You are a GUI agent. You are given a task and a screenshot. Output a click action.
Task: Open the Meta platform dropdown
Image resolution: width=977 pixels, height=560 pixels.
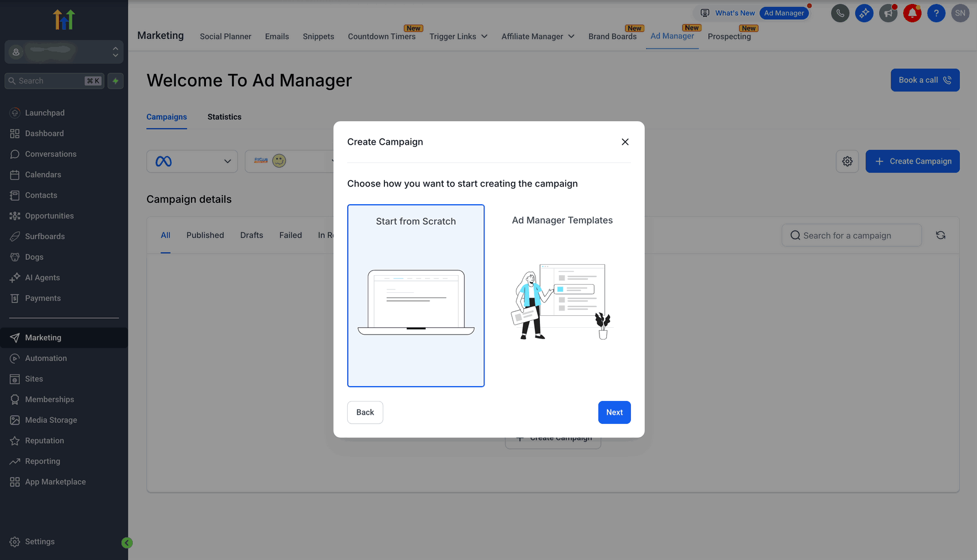coord(192,161)
